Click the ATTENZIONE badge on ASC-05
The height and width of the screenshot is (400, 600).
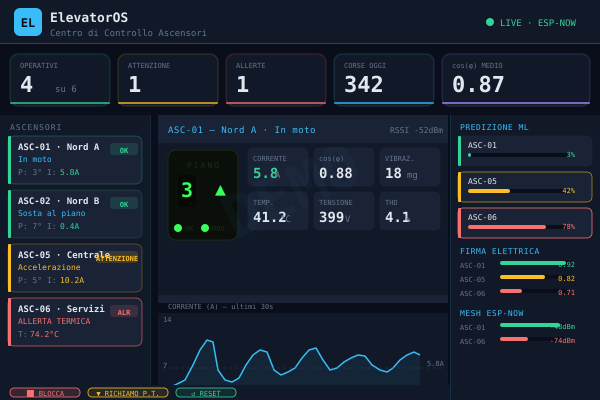tap(117, 258)
